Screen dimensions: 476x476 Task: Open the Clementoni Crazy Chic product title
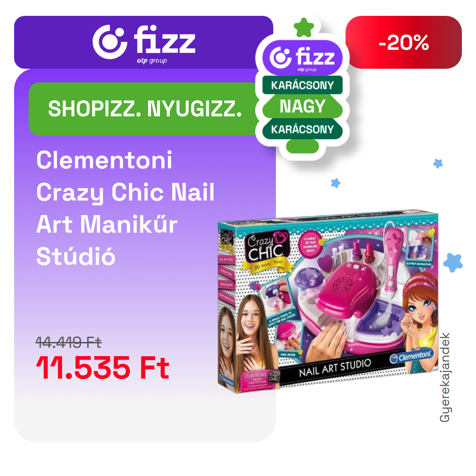click(x=125, y=208)
